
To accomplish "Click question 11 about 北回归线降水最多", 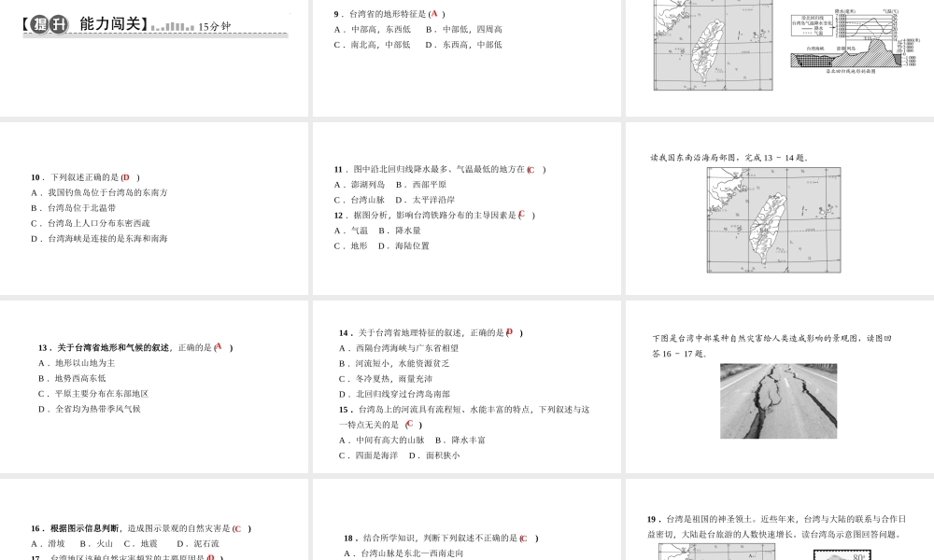I will [440, 169].
